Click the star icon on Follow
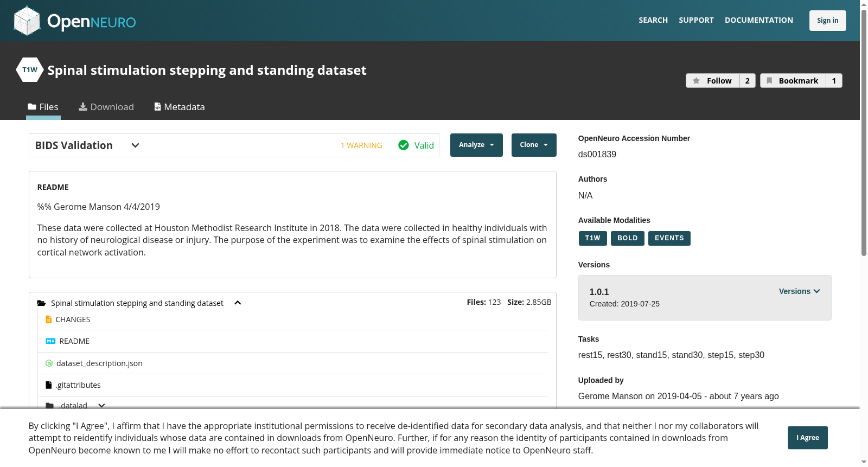Viewport: 868px width, 467px height. [697, 81]
